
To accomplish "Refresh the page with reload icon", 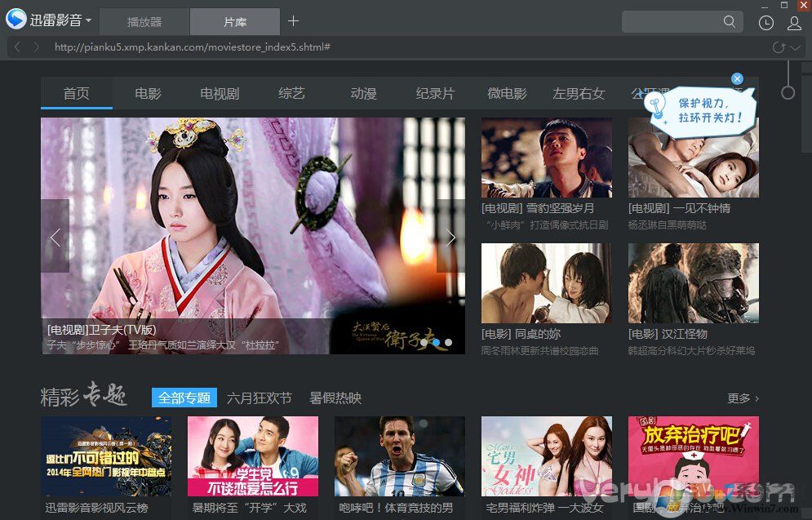I will (779, 47).
